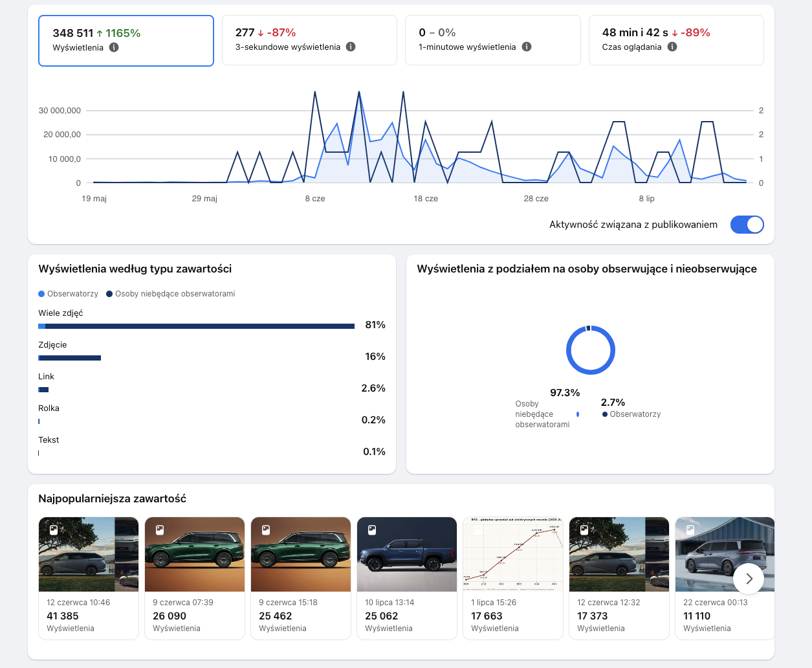Open the post thumbnail from 12 czerwca 10:46
812x668 pixels.
(x=89, y=554)
